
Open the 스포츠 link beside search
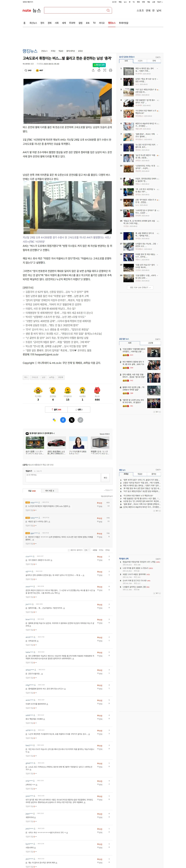tap(140, 10)
